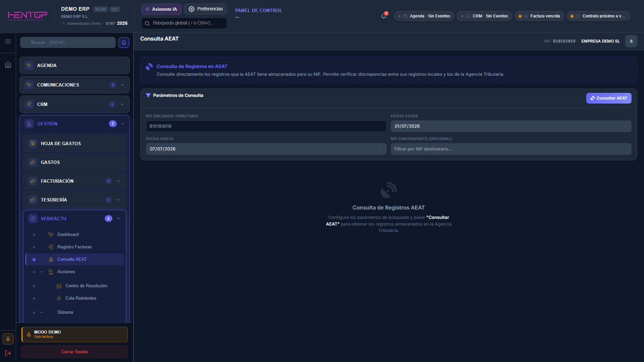
Task: Click the Fecha Hasta date field
Action: point(266,149)
